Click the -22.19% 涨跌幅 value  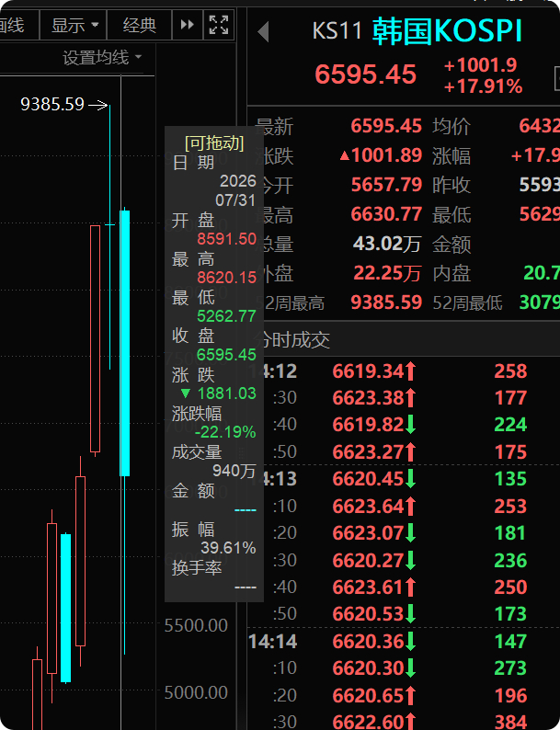[x=225, y=432]
